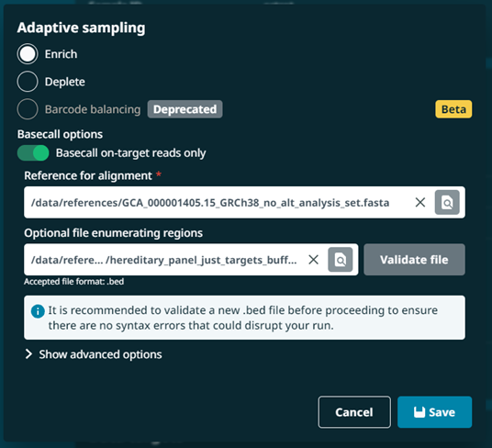
Task: Click 'Accepted file format: .bed' text
Action: 74,282
